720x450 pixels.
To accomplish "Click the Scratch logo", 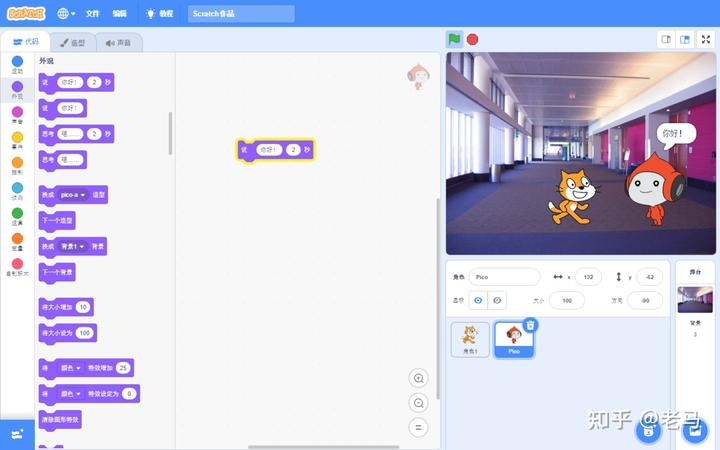I will coord(26,13).
